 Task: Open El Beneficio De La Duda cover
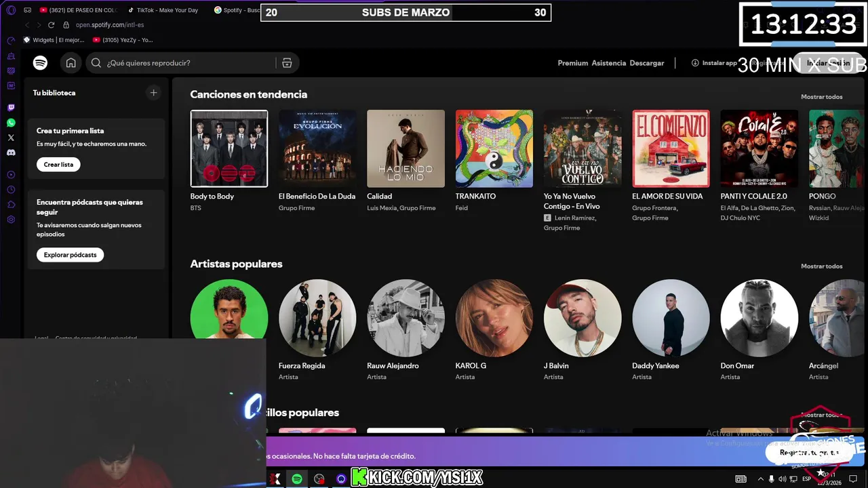click(317, 148)
